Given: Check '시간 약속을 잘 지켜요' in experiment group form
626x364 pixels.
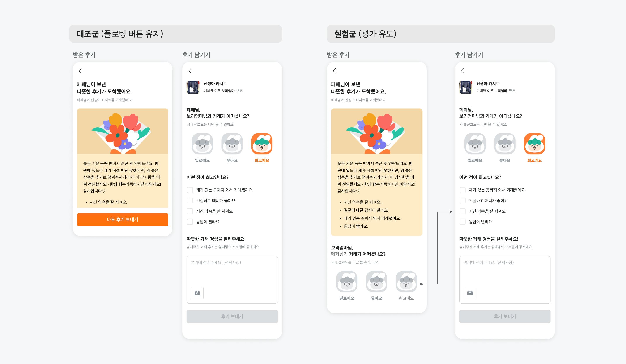Looking at the screenshot, I should (462, 211).
